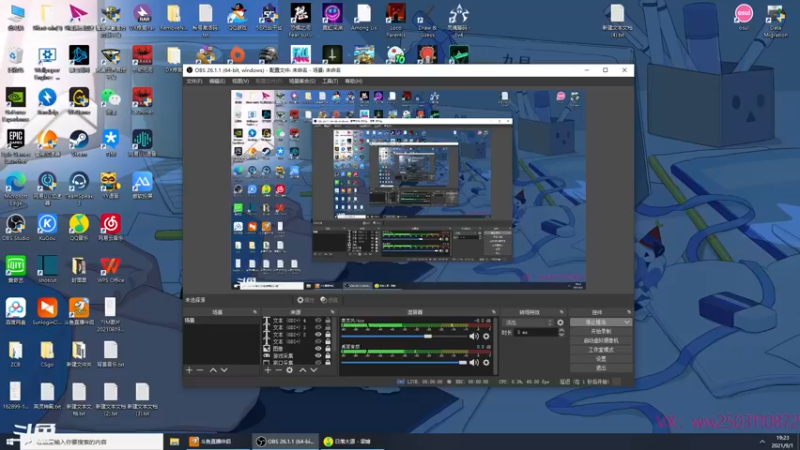Toggle lock on 文本 (GDI+) 2 source
This screenshot has height=450, width=800.
(328, 335)
